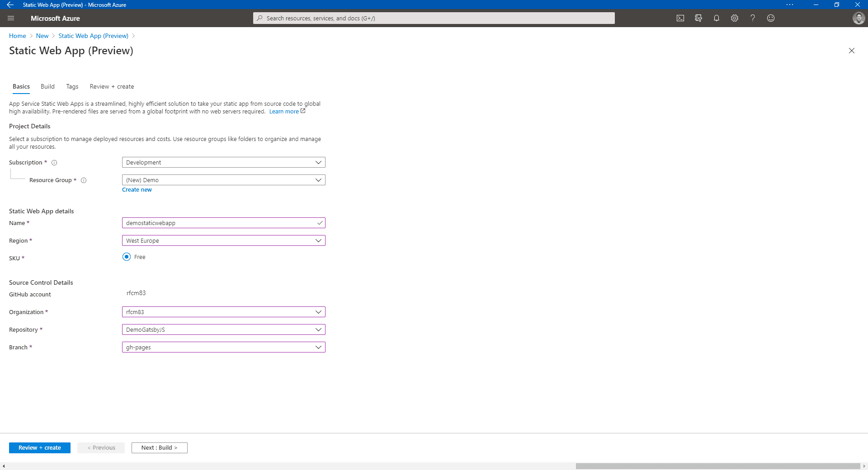Open the notifications bell
The width and height of the screenshot is (868, 470).
click(x=717, y=18)
